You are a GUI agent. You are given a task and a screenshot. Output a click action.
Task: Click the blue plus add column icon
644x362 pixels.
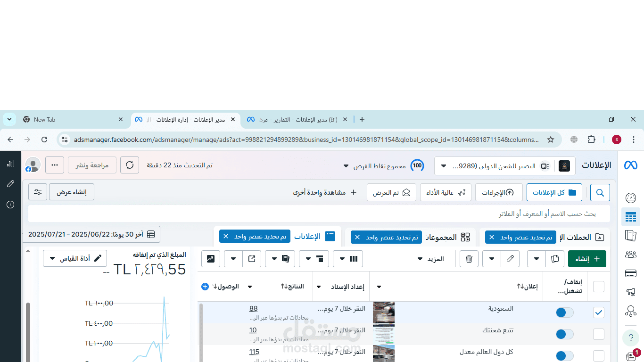205,287
